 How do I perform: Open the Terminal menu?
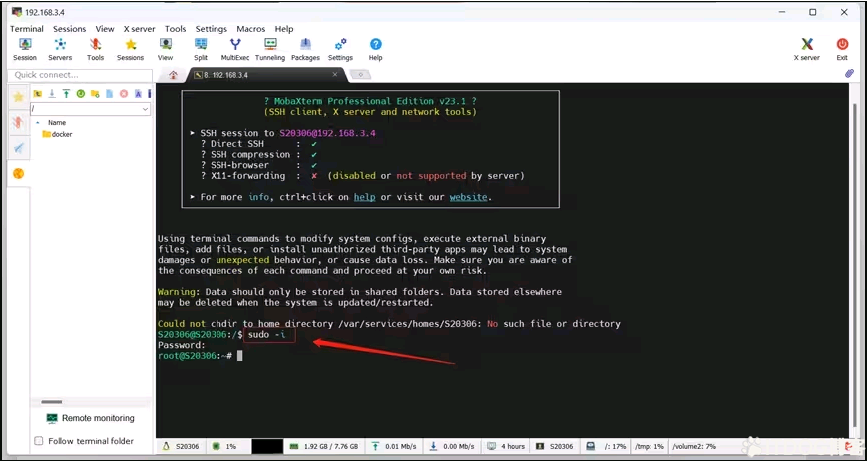(27, 29)
